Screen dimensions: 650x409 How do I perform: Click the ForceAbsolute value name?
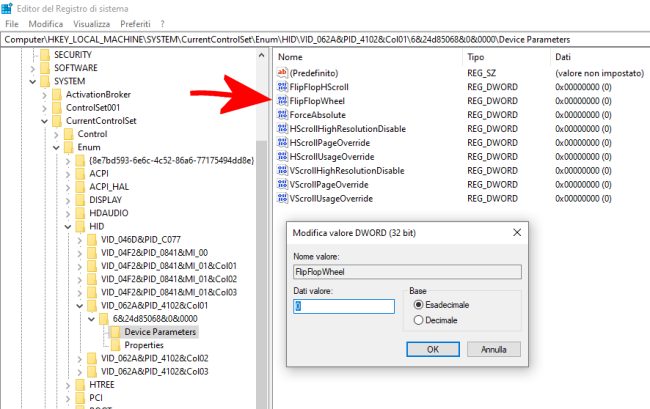(317, 115)
